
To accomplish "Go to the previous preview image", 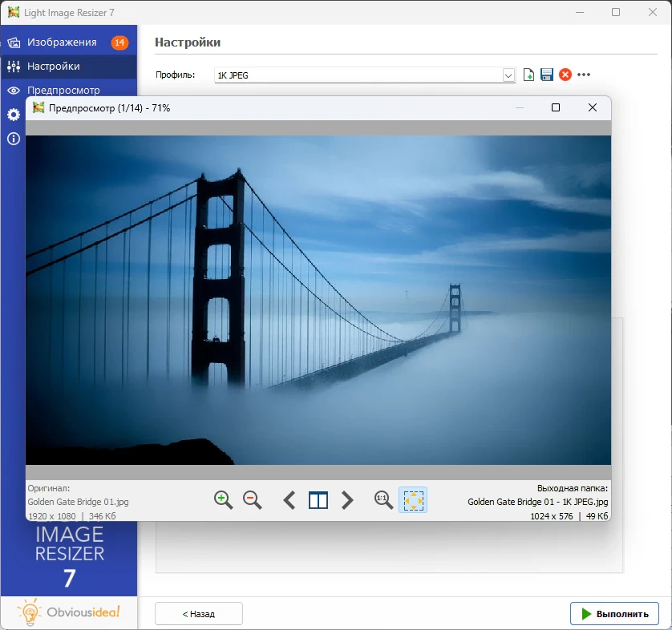I will pyautogui.click(x=289, y=500).
